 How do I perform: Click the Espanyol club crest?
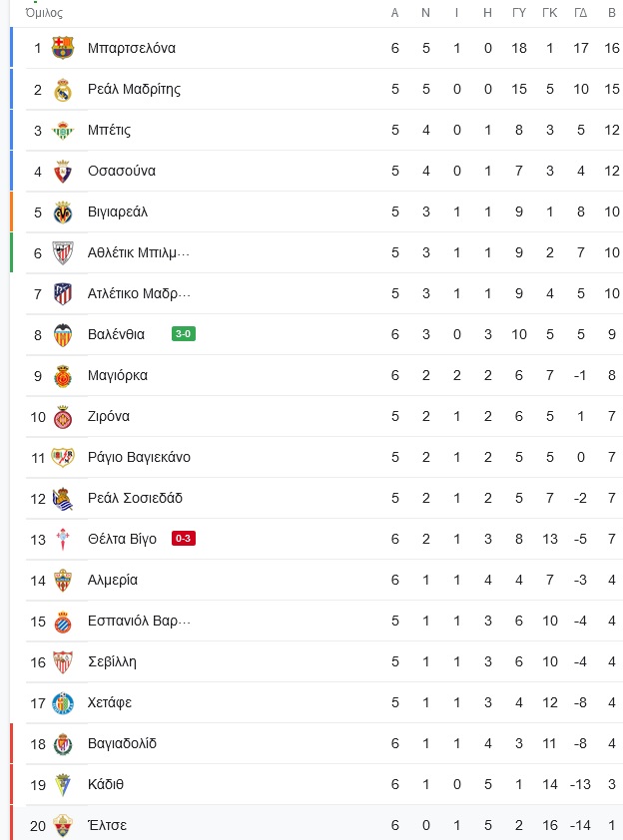coord(63,622)
